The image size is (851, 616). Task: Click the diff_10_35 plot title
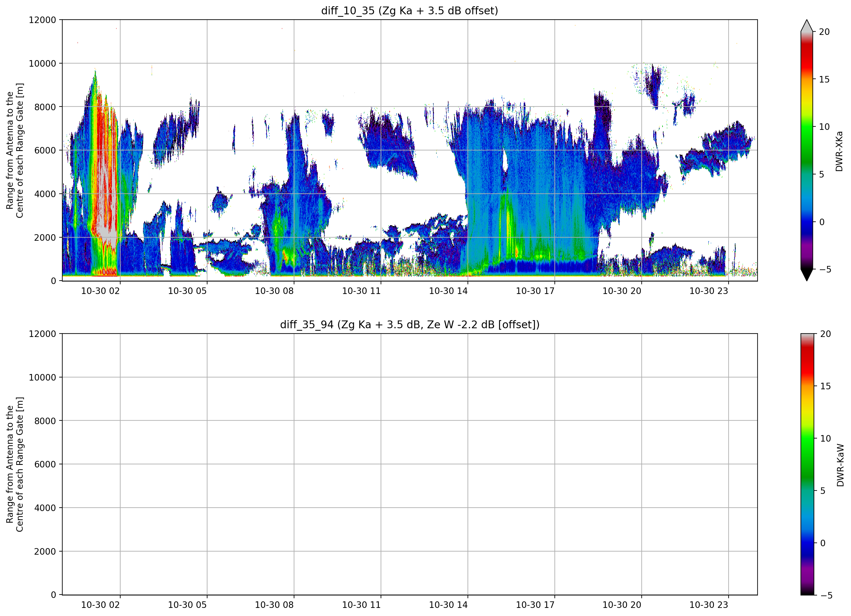pyautogui.click(x=409, y=11)
